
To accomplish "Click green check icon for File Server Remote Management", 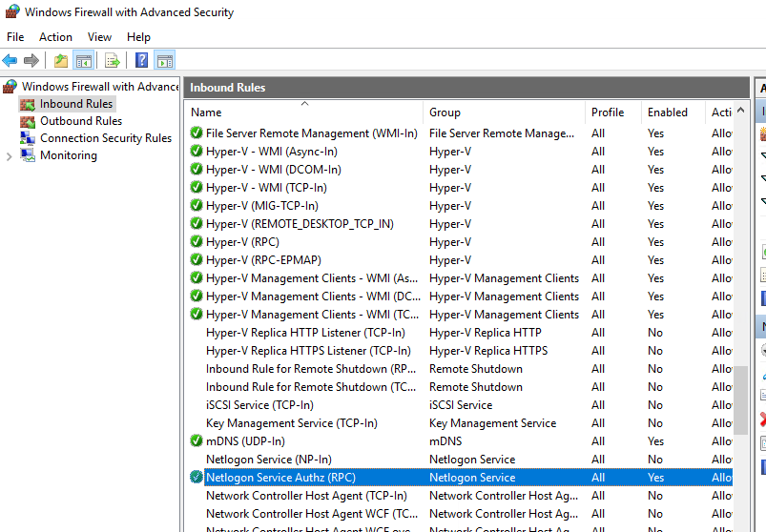I will [x=197, y=133].
